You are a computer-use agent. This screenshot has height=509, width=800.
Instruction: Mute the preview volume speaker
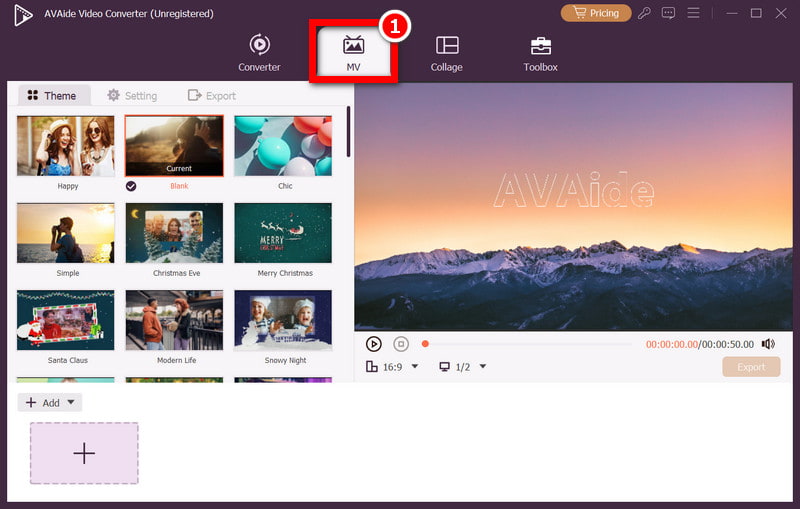tap(768, 344)
